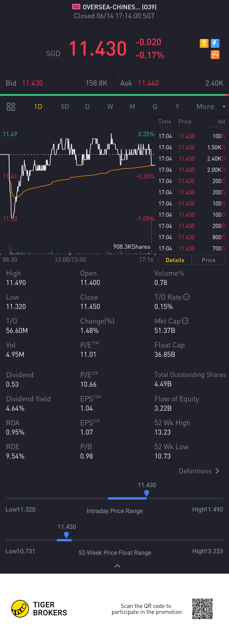Open the chart layout grid icon
Screen dimensions: 229x644
(11, 107)
